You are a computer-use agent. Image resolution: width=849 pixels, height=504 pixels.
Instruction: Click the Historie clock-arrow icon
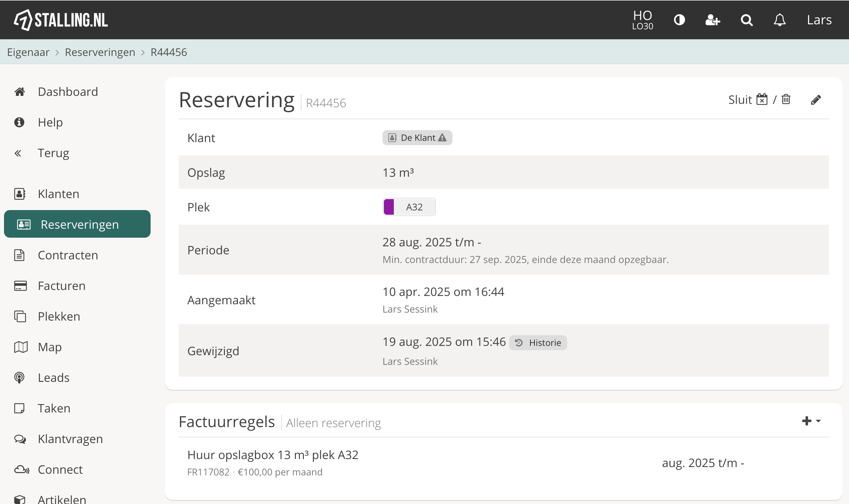pyautogui.click(x=519, y=343)
